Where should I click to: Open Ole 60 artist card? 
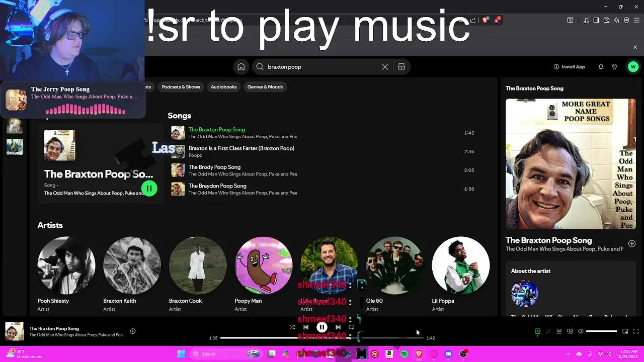coord(394,275)
